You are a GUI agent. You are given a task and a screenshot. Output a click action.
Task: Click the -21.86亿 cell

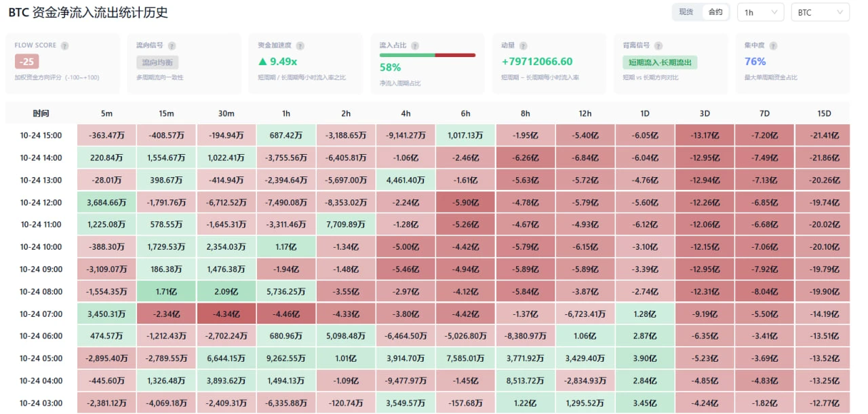click(x=823, y=158)
